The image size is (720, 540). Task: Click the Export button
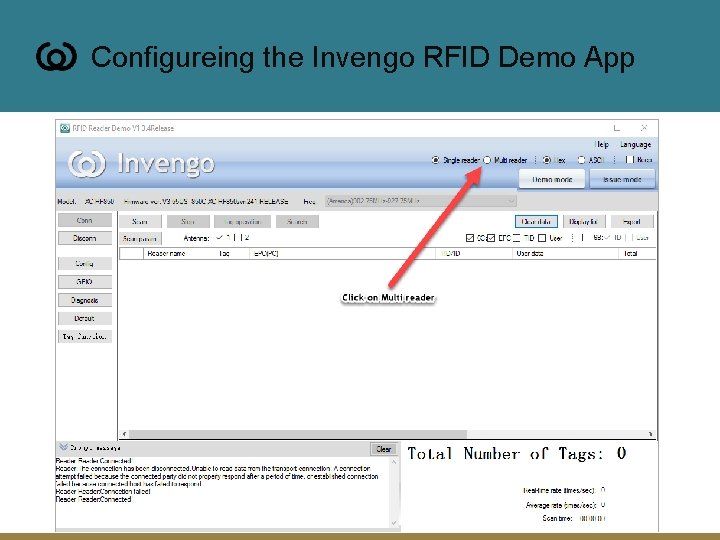point(631,222)
